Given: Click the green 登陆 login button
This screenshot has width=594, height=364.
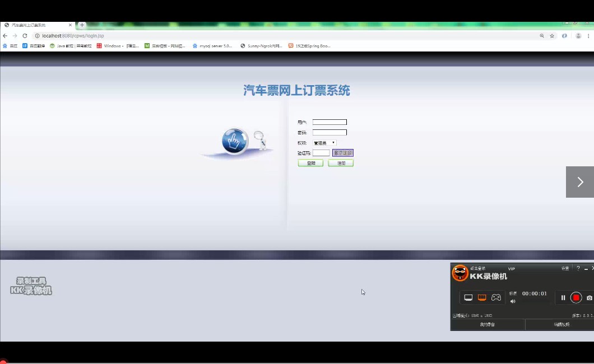Looking at the screenshot, I should point(310,163).
